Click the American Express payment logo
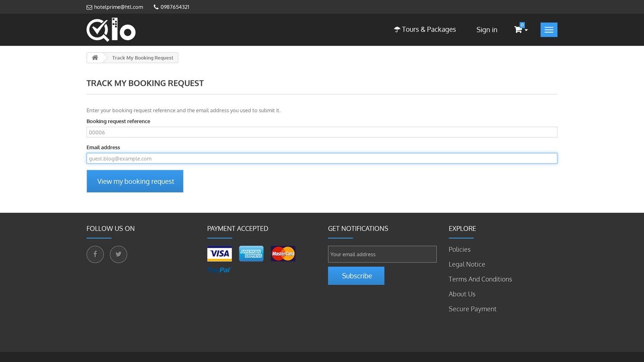Image resolution: width=644 pixels, height=362 pixels. [251, 254]
